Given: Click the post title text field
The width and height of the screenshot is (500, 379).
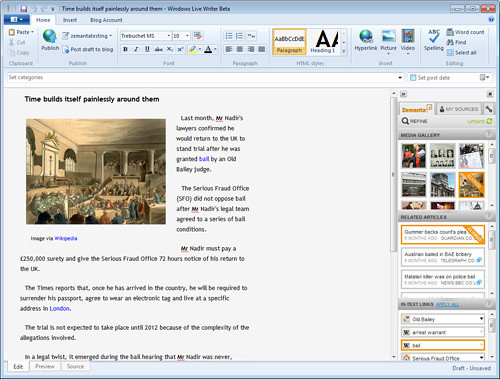Looking at the screenshot, I should (x=92, y=99).
